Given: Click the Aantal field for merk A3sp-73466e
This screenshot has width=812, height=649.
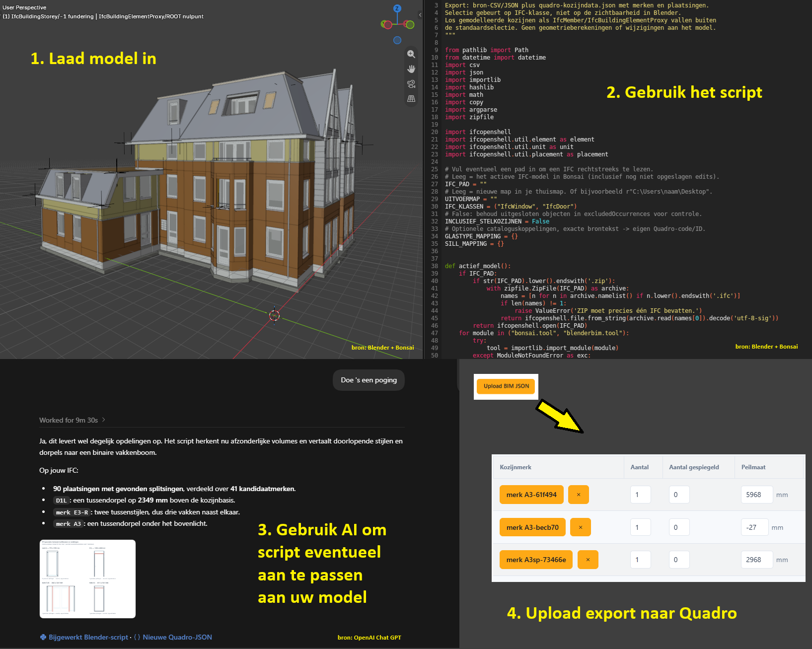Looking at the screenshot, I should tap(641, 560).
